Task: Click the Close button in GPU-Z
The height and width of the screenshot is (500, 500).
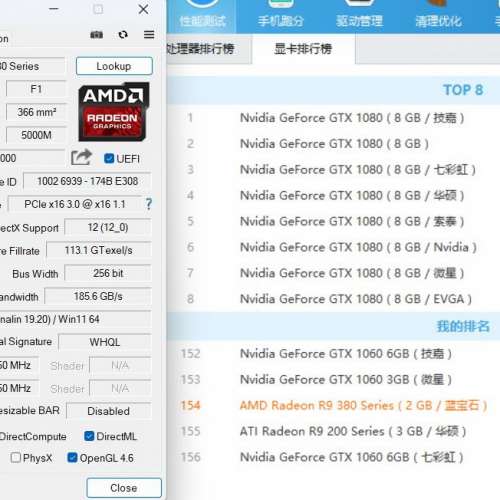Action: point(124,488)
